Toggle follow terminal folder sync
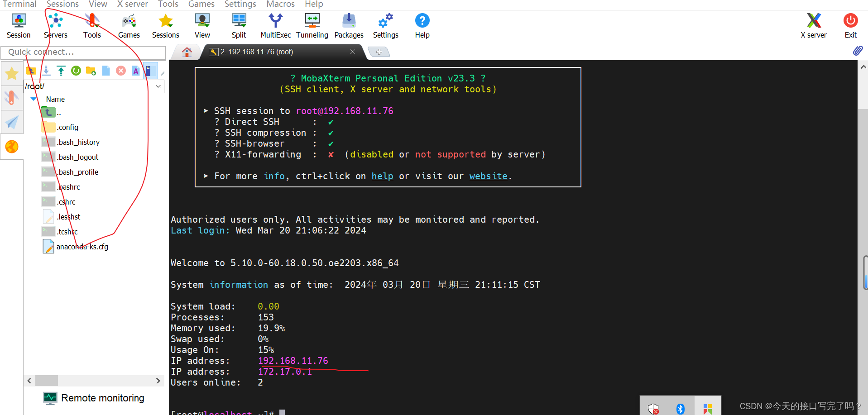The height and width of the screenshot is (415, 868). pyautogui.click(x=149, y=71)
